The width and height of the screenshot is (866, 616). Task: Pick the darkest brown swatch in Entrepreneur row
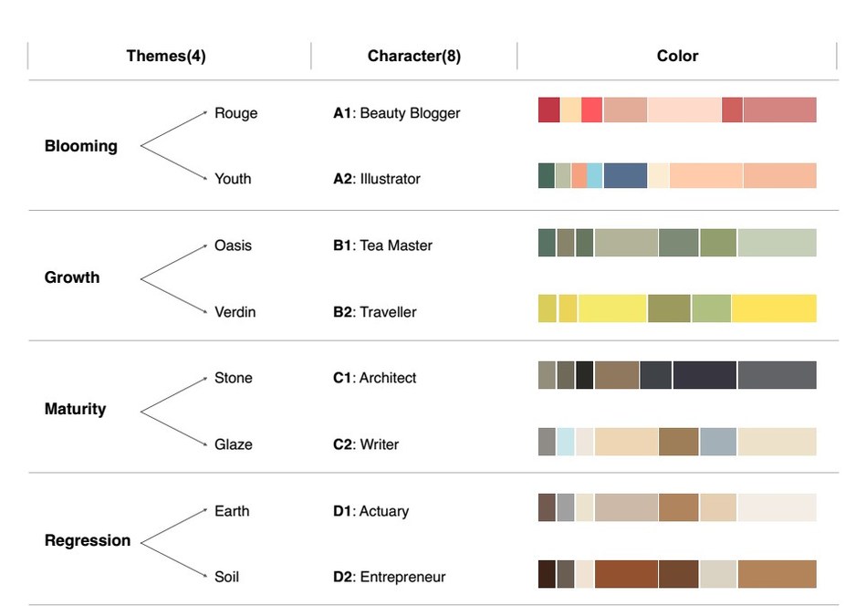point(547,574)
